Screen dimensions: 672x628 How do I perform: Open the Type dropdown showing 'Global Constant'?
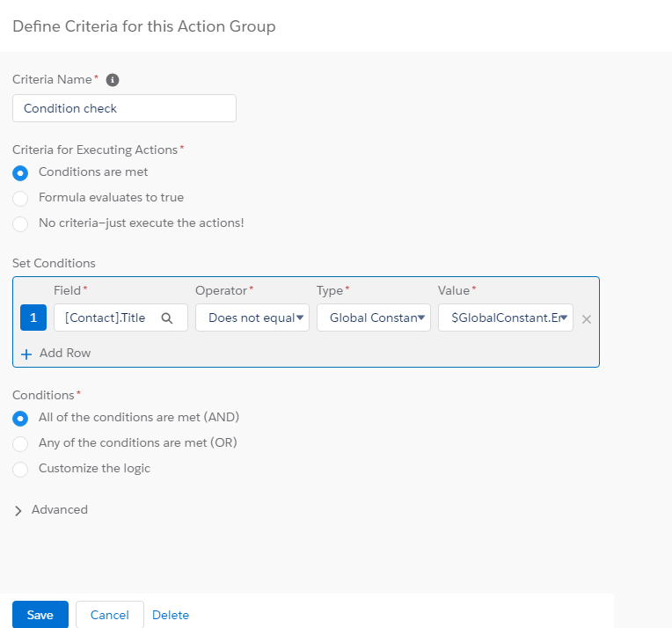(373, 318)
